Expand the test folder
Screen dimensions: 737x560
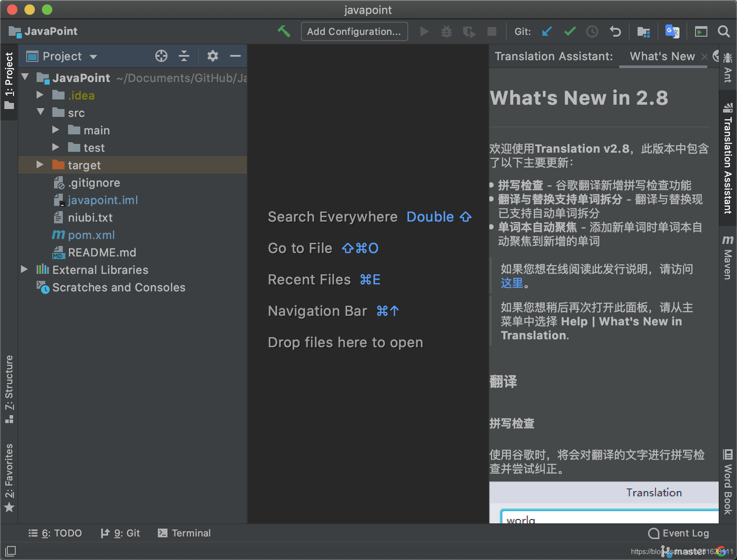[56, 147]
